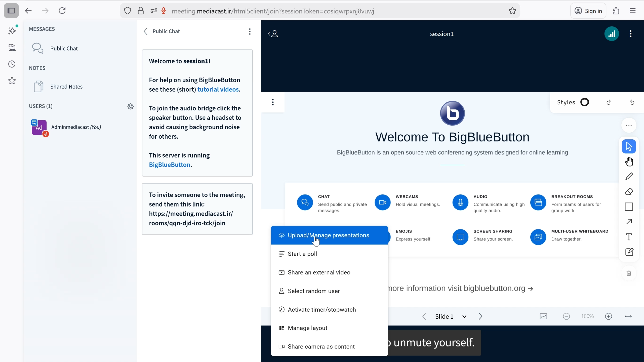Click the trash delete annotations icon
This screenshot has height=362, width=644.
click(629, 273)
